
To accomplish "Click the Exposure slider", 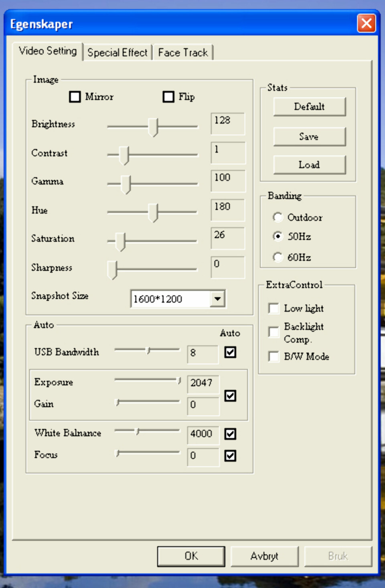I will [147, 380].
